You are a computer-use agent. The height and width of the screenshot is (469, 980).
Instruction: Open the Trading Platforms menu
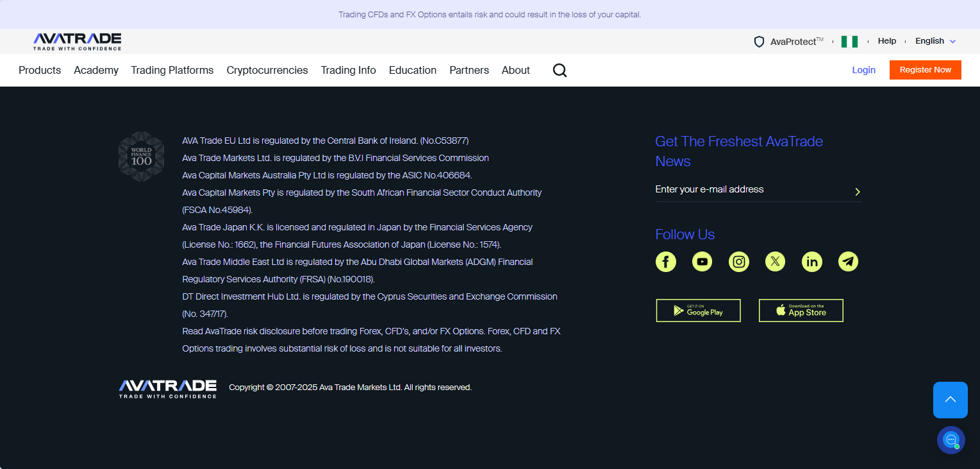172,71
